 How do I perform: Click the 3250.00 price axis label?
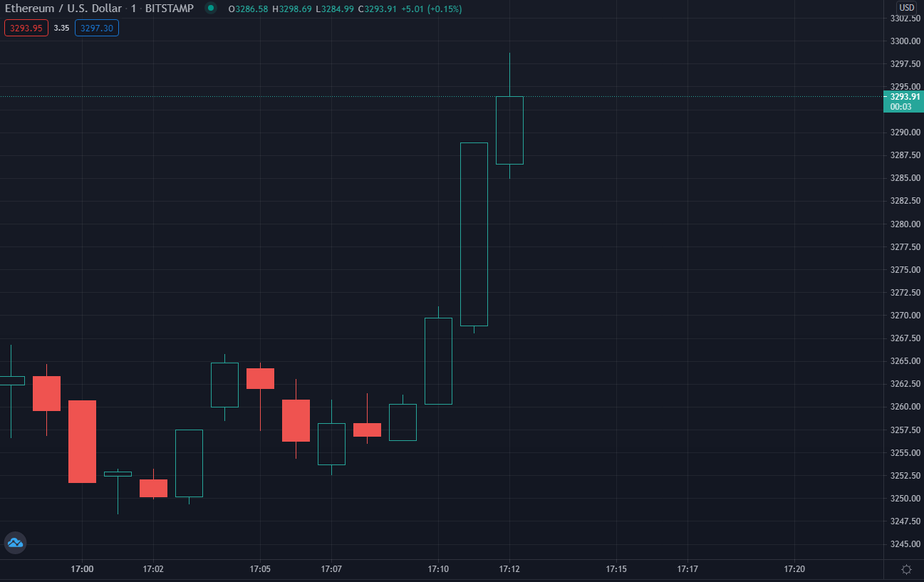click(905, 498)
